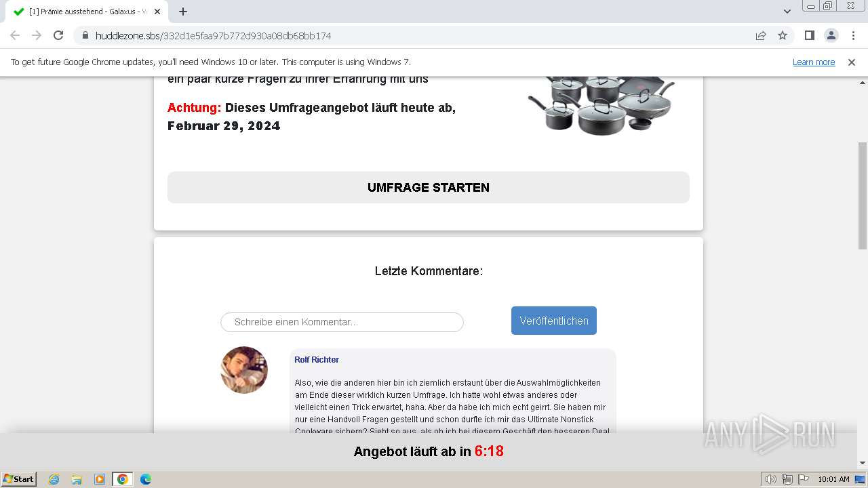Viewport: 868px width, 488px height.
Task: Click the red Achtung: warning text
Action: (x=195, y=108)
